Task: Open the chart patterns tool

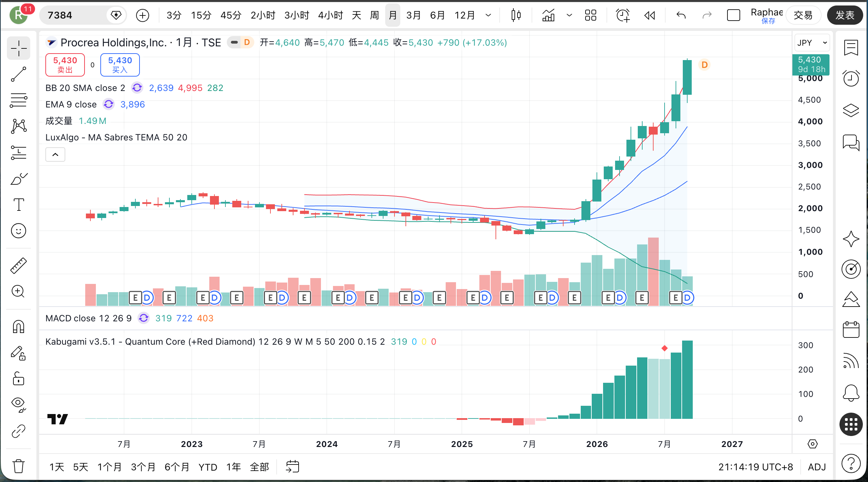Action: (19, 126)
